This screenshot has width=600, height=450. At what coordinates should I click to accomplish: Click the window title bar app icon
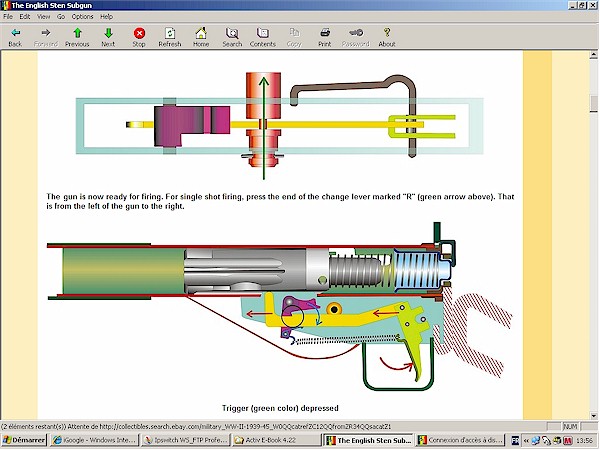6,5
